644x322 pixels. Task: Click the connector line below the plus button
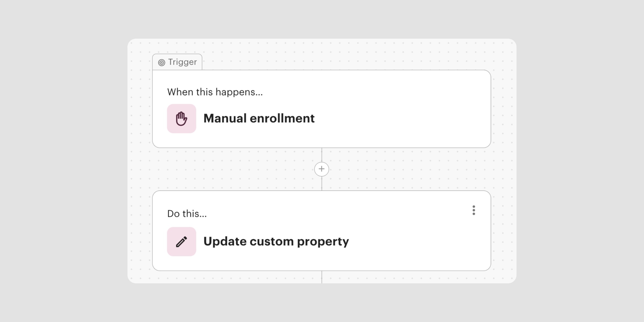322,184
